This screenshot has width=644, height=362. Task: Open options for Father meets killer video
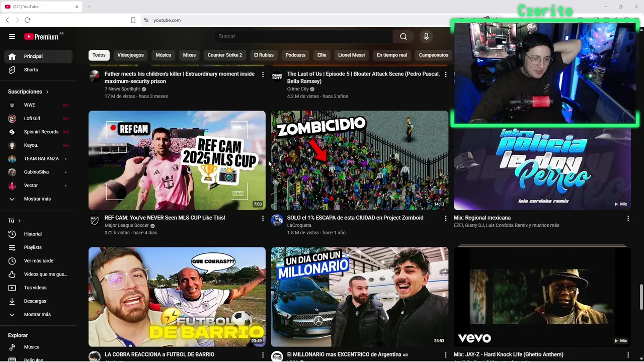pos(263,74)
